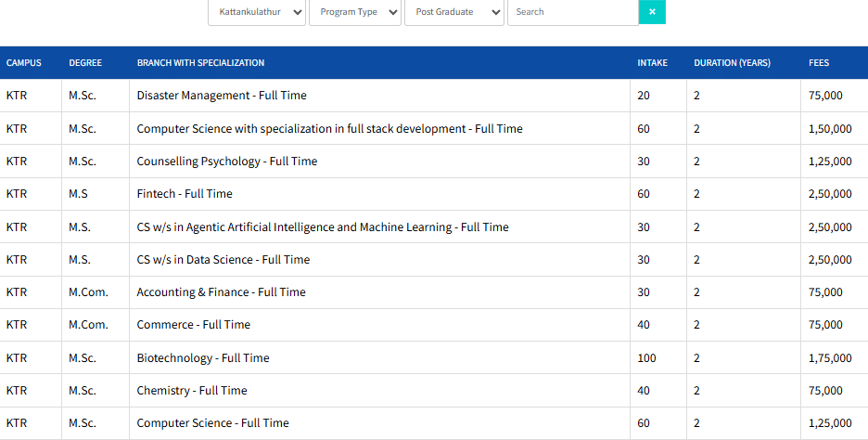Click Branch With Specialization column header

(x=200, y=63)
